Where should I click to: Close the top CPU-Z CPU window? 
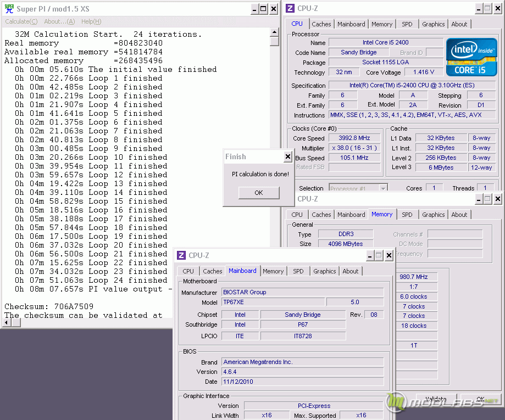coord(498,9)
